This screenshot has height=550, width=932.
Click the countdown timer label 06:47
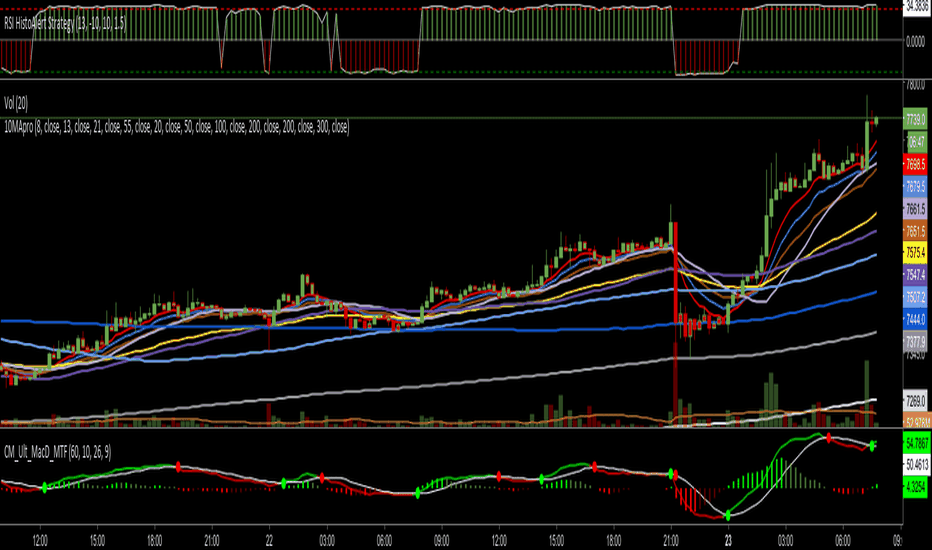(x=915, y=142)
